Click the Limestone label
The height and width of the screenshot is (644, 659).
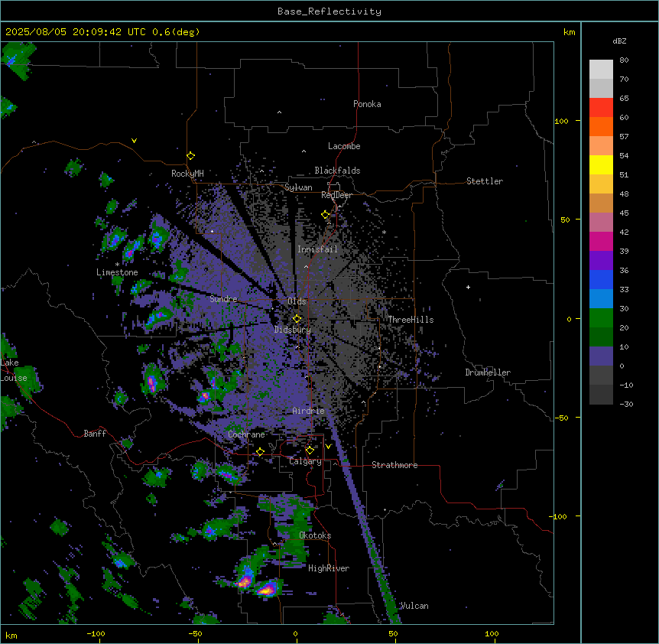[117, 272]
